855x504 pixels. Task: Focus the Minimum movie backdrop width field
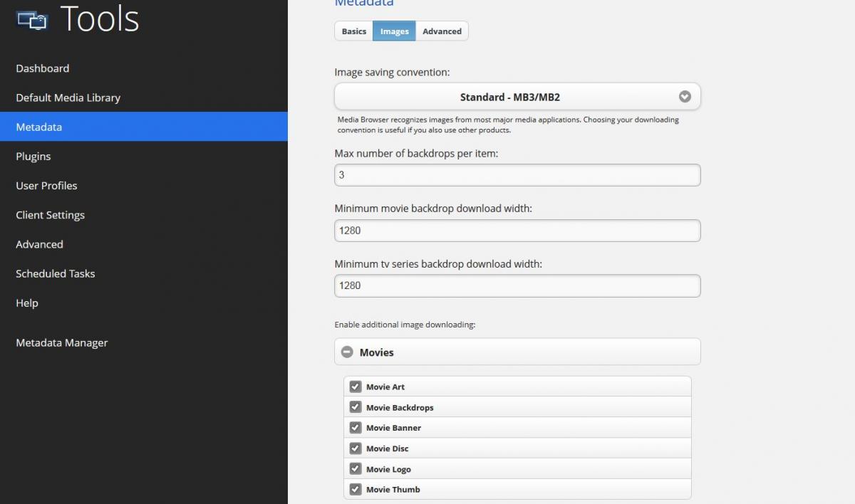click(x=517, y=231)
